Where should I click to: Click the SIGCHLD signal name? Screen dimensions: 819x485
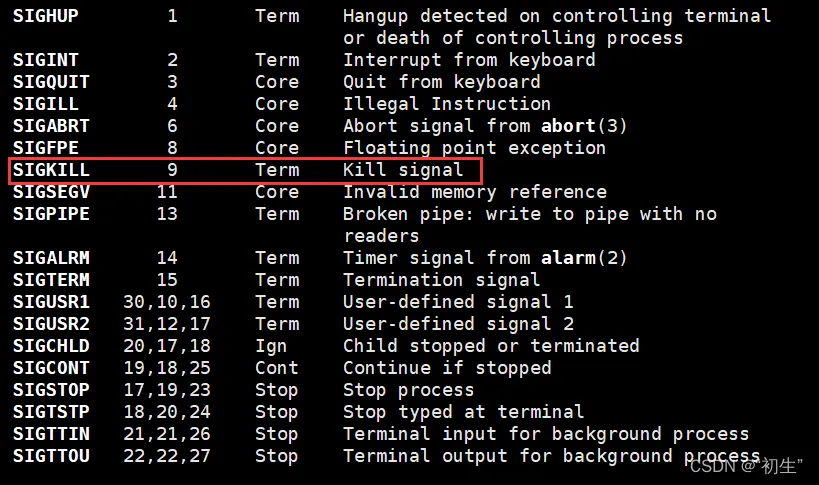51,346
